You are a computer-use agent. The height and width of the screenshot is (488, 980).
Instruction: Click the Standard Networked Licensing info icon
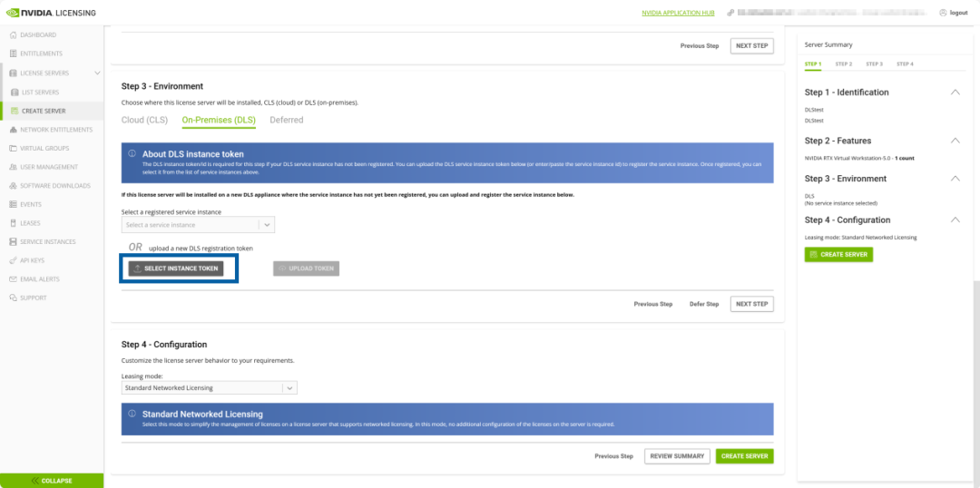(132, 414)
